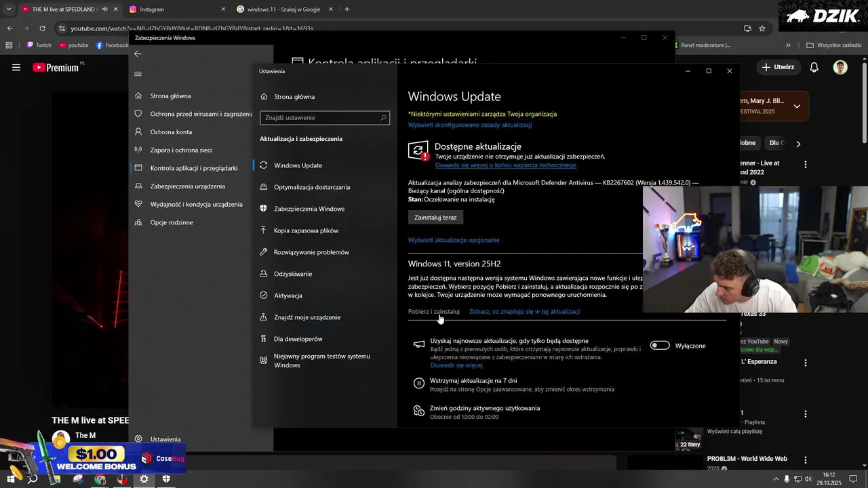Open the YouTube guide hamburger menu
This screenshot has height=488, width=868.
(16, 67)
